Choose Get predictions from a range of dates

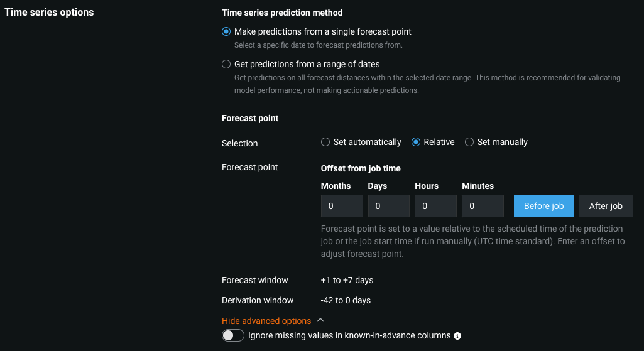point(226,64)
